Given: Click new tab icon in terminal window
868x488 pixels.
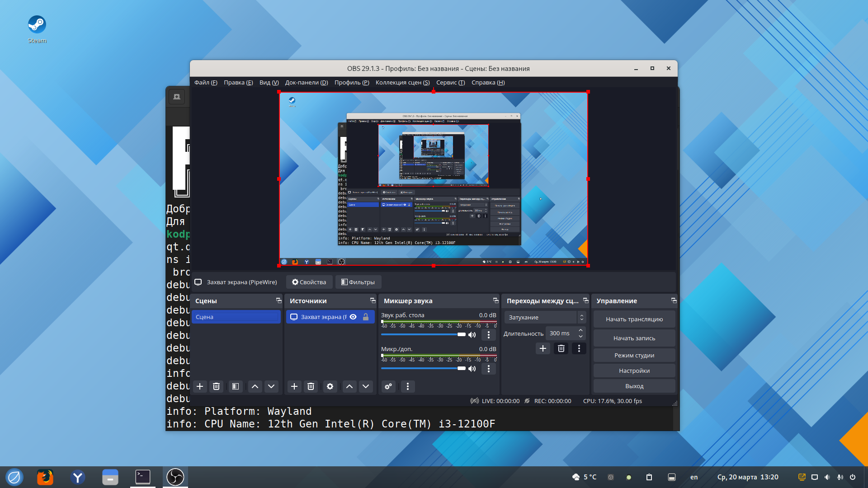Looking at the screenshot, I should coord(177,97).
